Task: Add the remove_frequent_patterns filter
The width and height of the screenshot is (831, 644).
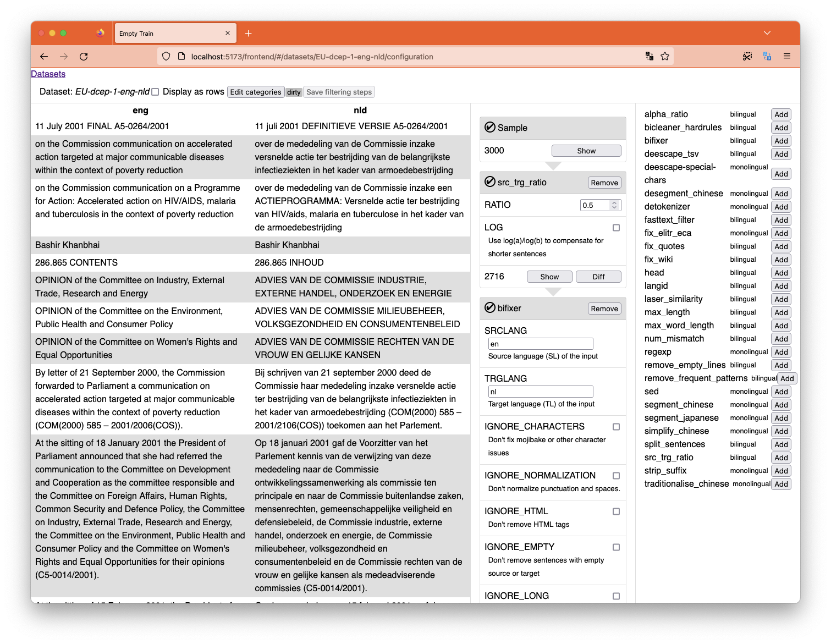Action: [787, 378]
